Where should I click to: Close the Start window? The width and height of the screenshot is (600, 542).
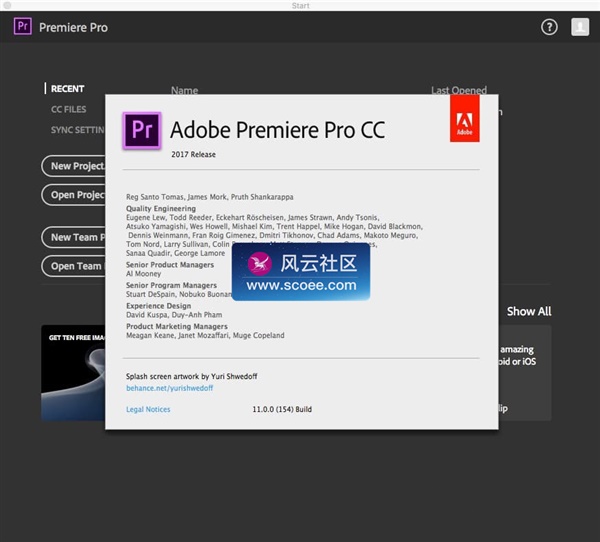tap(7, 5)
